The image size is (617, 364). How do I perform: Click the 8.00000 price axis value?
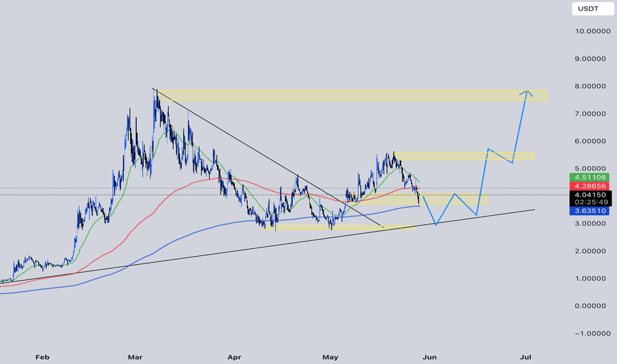click(590, 86)
